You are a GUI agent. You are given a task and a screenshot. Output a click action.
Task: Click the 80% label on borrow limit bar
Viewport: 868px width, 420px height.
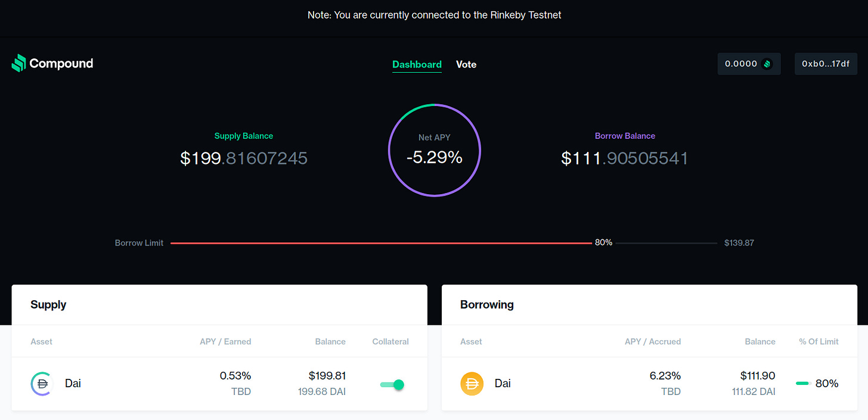[x=603, y=243]
